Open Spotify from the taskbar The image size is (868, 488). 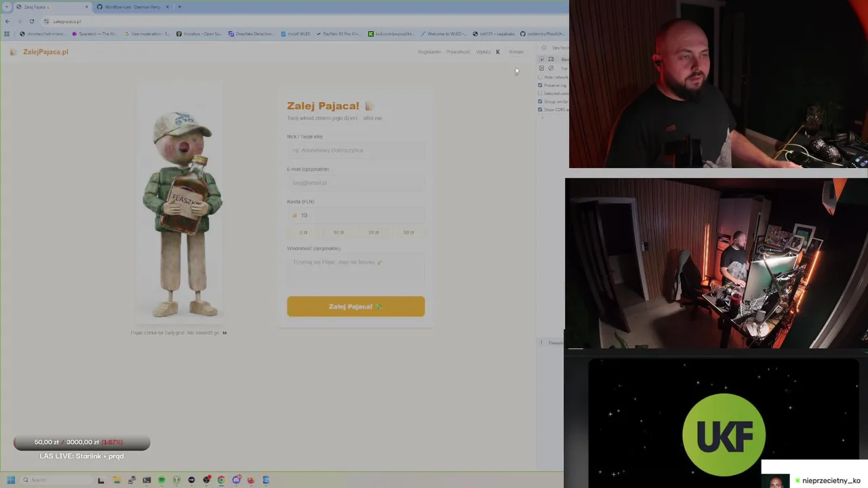[161, 480]
